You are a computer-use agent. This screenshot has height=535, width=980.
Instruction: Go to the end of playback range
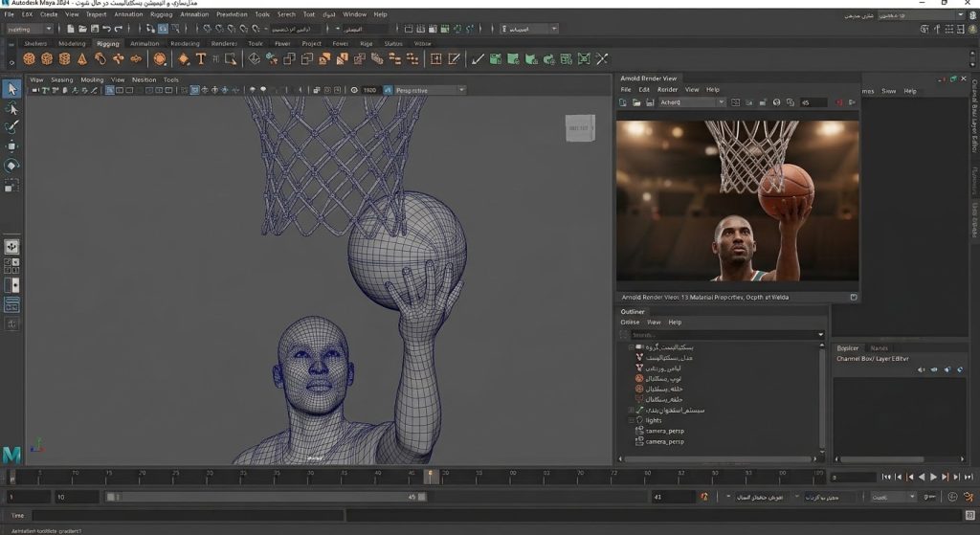coord(969,477)
